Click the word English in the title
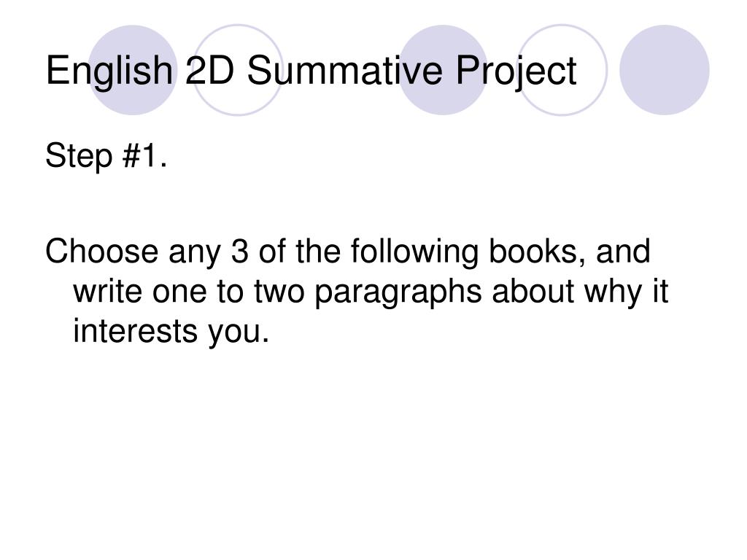Viewport: 747px width, 560px height. 109,71
